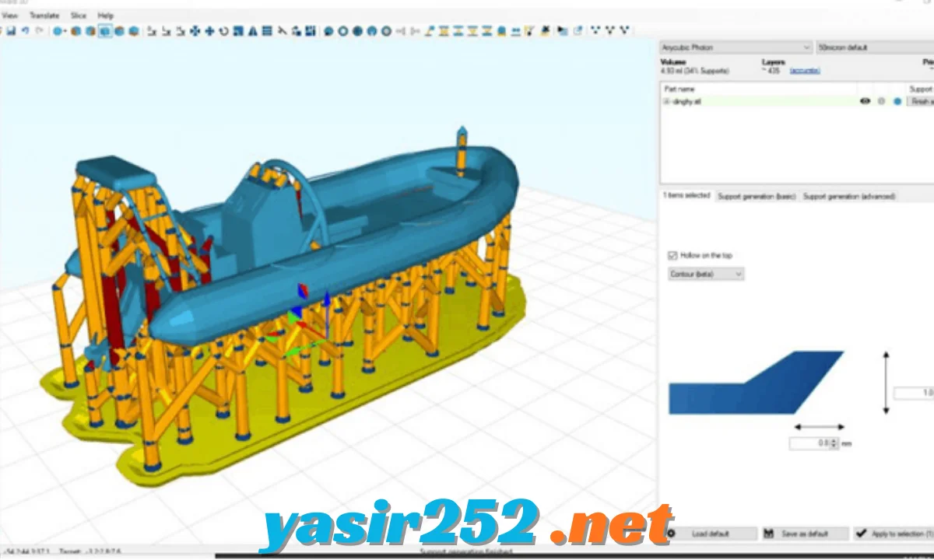Screen dimensions: 934x560
Task: Click the grey circle icon in dinghy.stl row
Action: pos(881,101)
